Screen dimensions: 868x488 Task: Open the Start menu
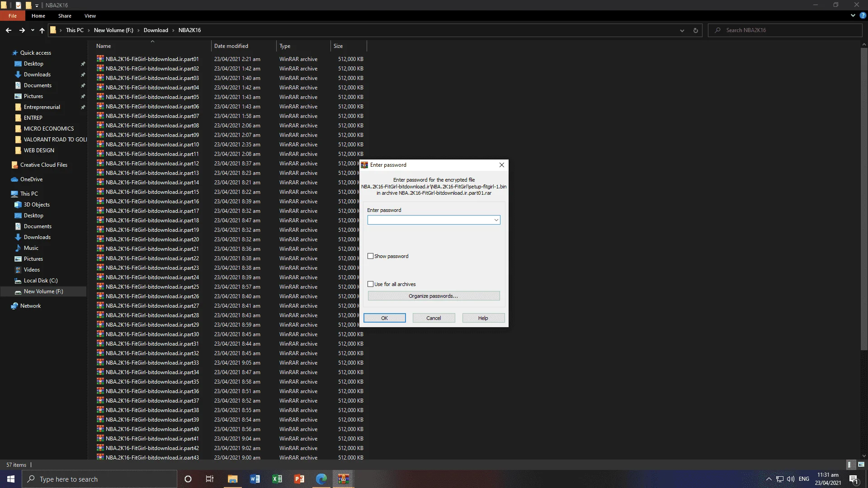coord(11,479)
